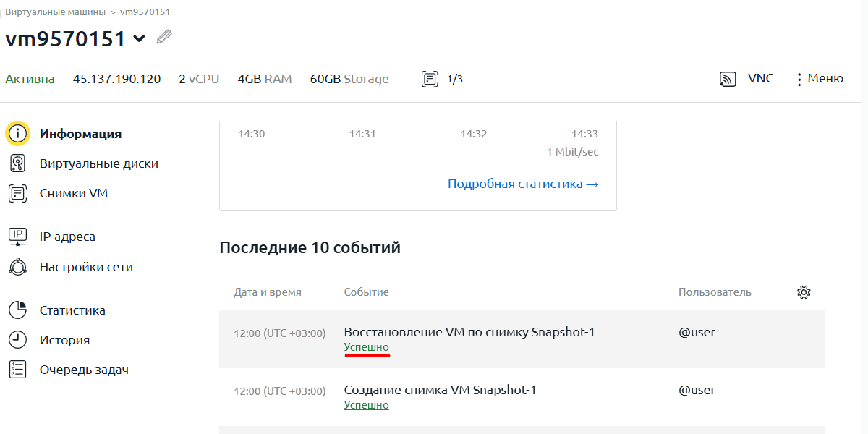This screenshot has height=434, width=868.
Task: Click the История clock icon
Action: (x=17, y=340)
